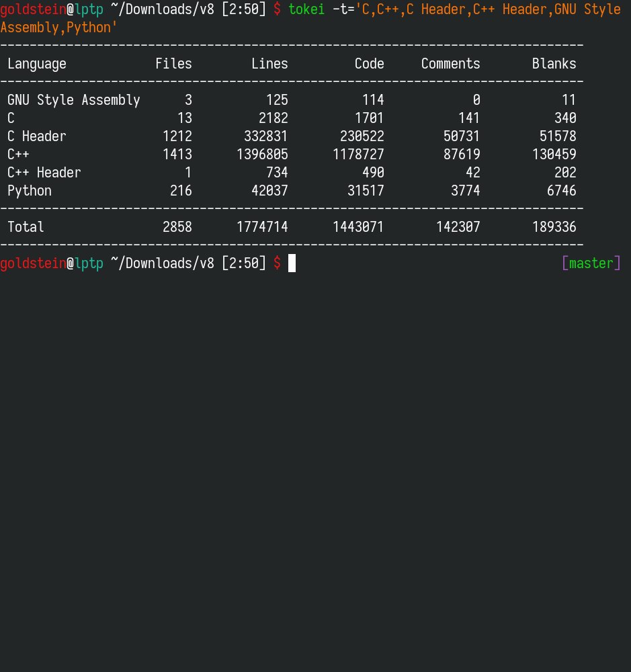This screenshot has height=672, width=631.
Task: Click files value 1212 in C Header row
Action: coord(177,136)
